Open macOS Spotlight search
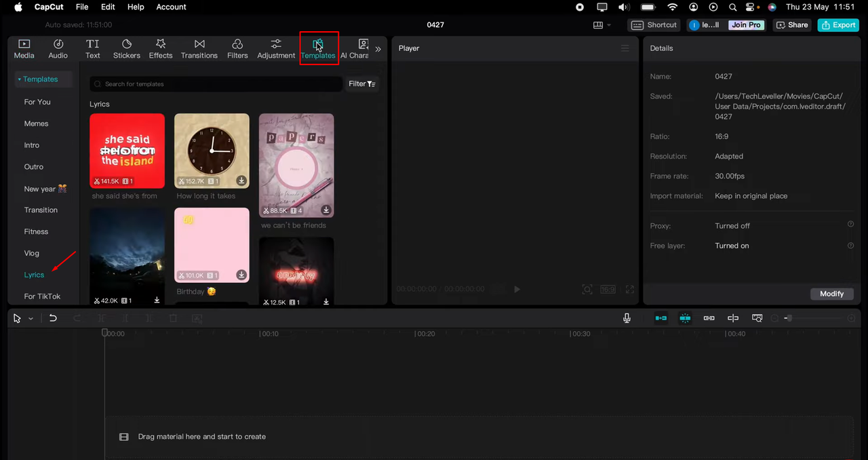This screenshot has height=460, width=868. click(733, 7)
